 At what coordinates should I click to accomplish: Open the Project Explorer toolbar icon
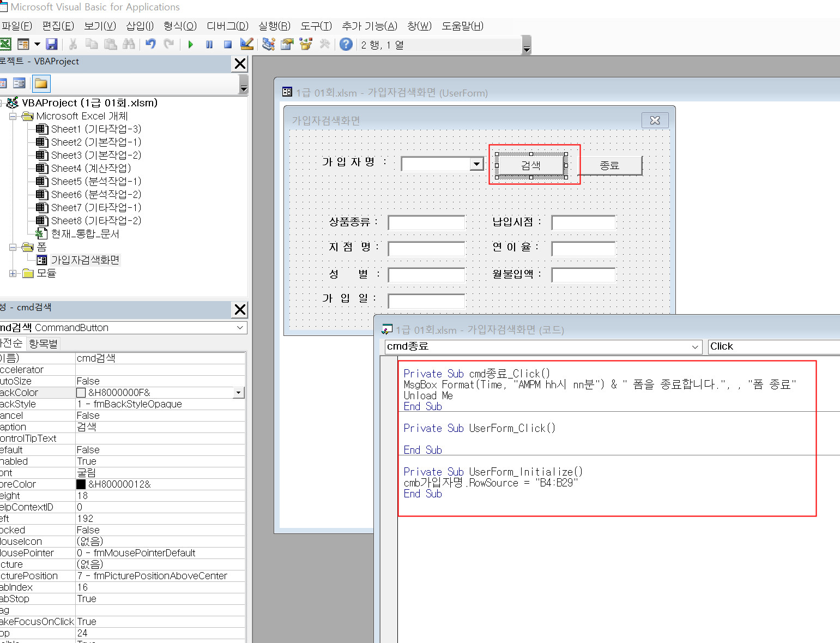pos(268,44)
